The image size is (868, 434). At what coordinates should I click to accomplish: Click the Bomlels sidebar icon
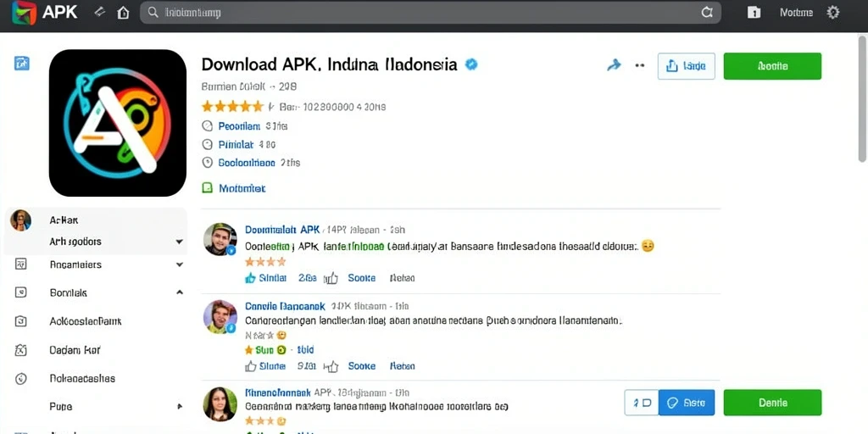(x=20, y=292)
